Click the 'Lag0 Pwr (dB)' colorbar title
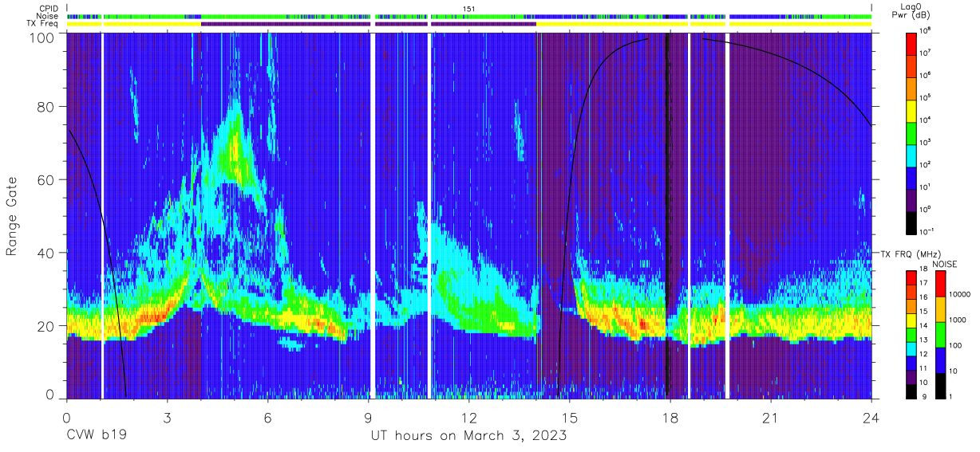Screen dimensions: 980x452 click(911, 12)
